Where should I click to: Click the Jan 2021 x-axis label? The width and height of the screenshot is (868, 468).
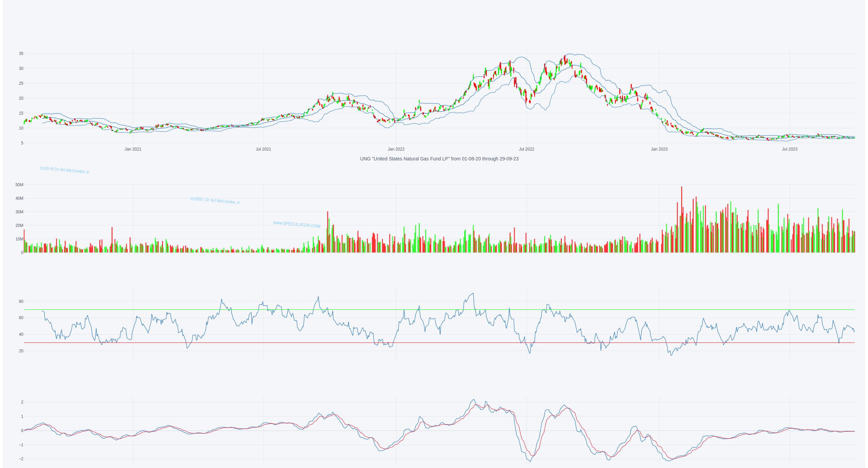click(x=133, y=149)
